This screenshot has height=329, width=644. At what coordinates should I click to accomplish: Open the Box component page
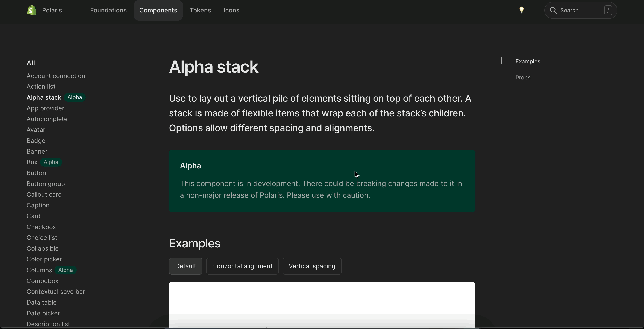point(32,162)
